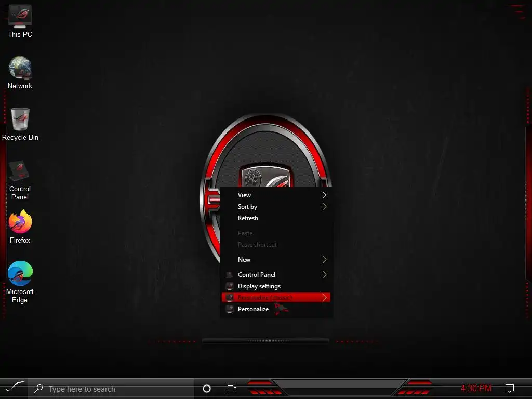Click the taskbar clock showing 4:30 PM
Image resolution: width=532 pixels, height=399 pixels.
click(476, 388)
